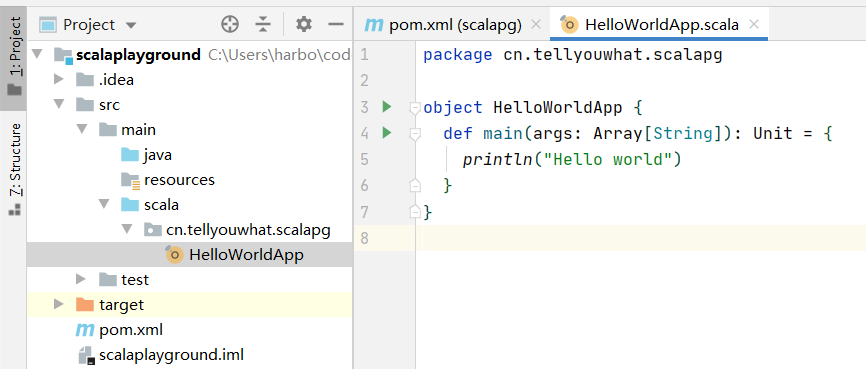The image size is (866, 369).
Task: Click the package keyword on line 1
Action: point(457,55)
